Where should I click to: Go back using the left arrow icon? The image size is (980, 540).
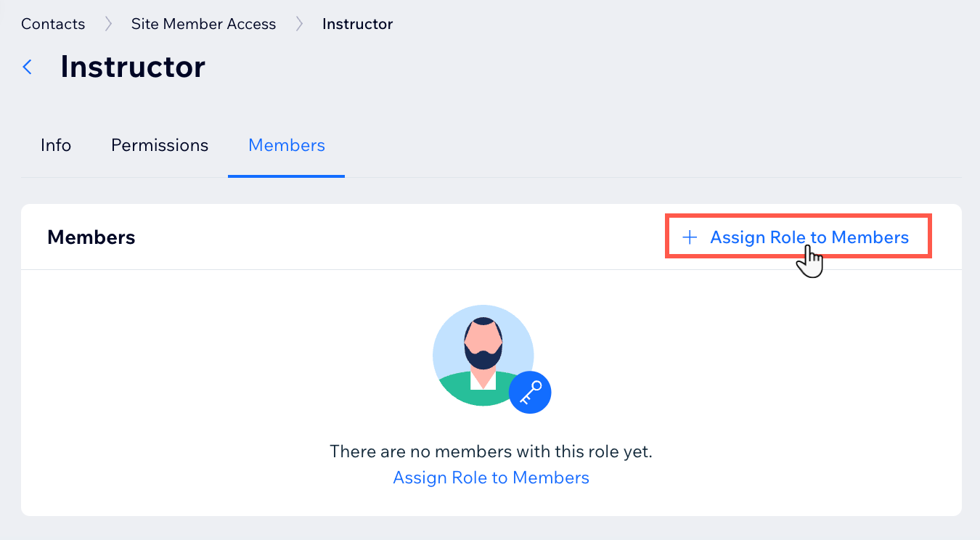(x=27, y=67)
